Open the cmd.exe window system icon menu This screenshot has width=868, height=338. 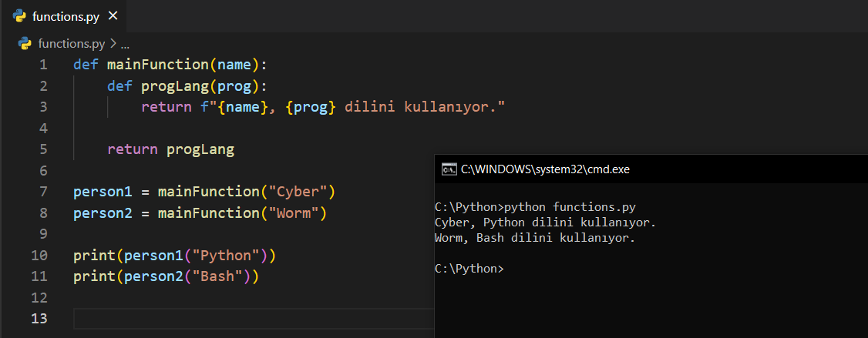point(447,169)
